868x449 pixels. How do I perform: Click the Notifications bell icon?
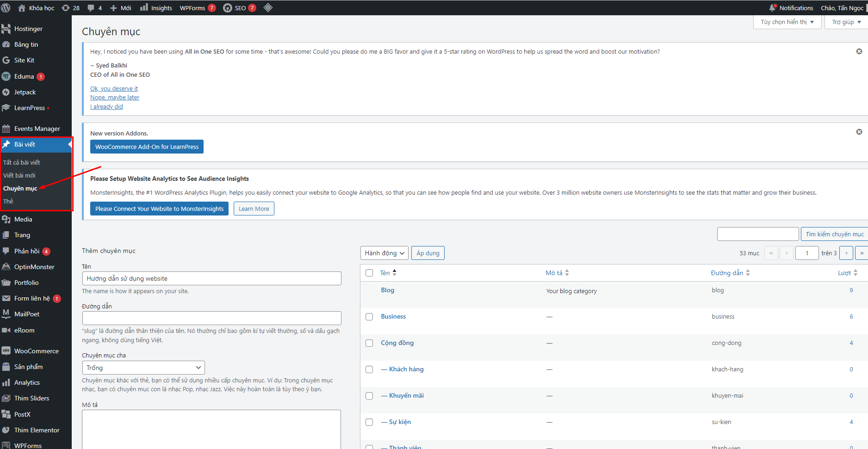772,8
